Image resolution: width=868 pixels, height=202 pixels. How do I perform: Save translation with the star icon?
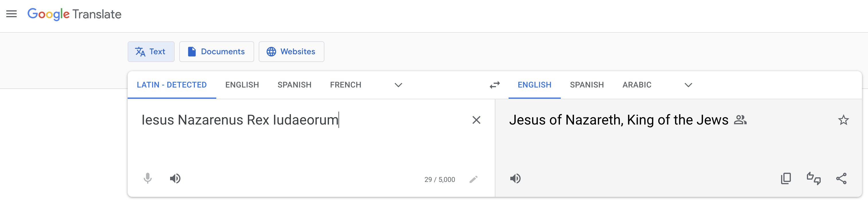(843, 120)
